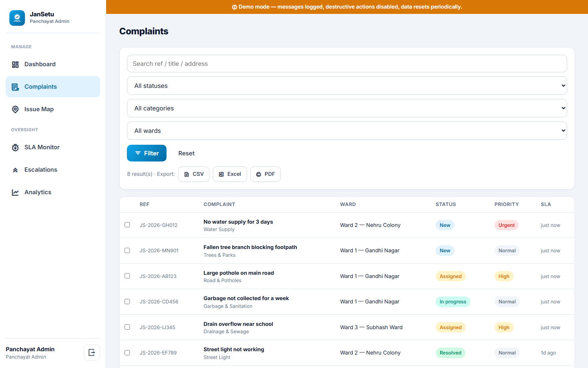The width and height of the screenshot is (588, 368).
Task: Click the JanSetu logo icon
Action: pos(17,18)
